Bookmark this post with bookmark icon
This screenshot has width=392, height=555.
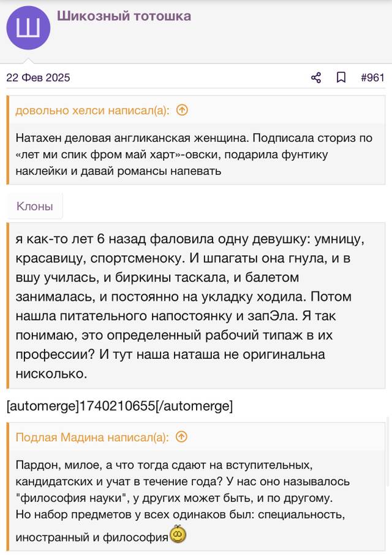coord(341,77)
